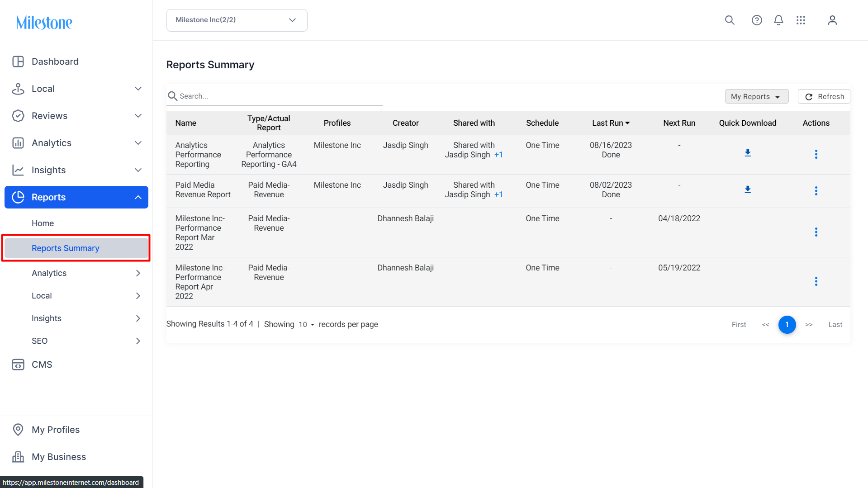The height and width of the screenshot is (488, 868).
Task: Open the global search icon in header
Action: (730, 20)
